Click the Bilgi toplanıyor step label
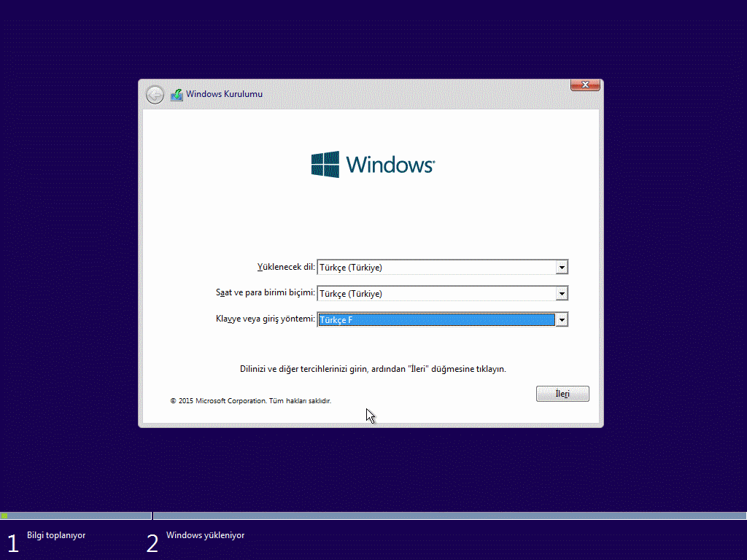747x560 pixels. tap(56, 535)
